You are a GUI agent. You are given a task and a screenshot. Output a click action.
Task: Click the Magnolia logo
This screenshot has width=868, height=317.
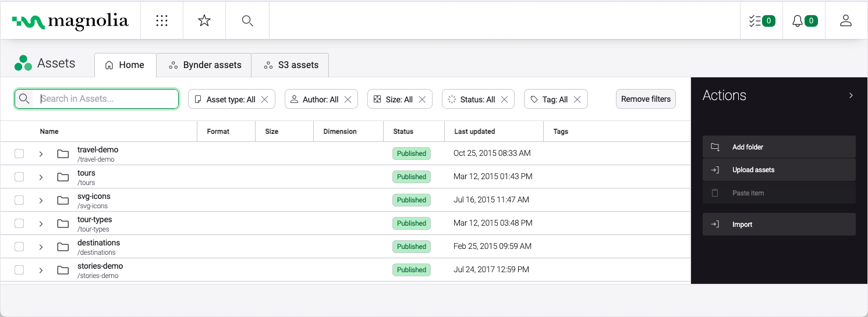coord(70,21)
